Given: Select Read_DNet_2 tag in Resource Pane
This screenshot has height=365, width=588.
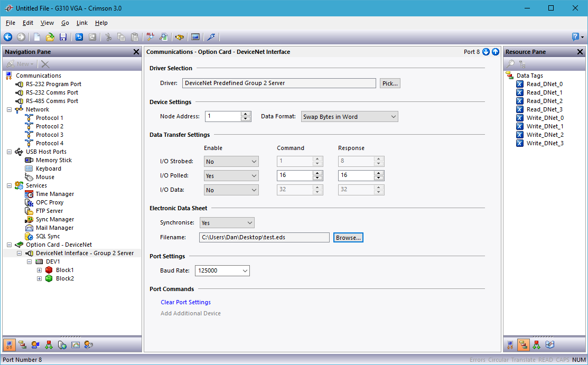Looking at the screenshot, I should pyautogui.click(x=545, y=101).
